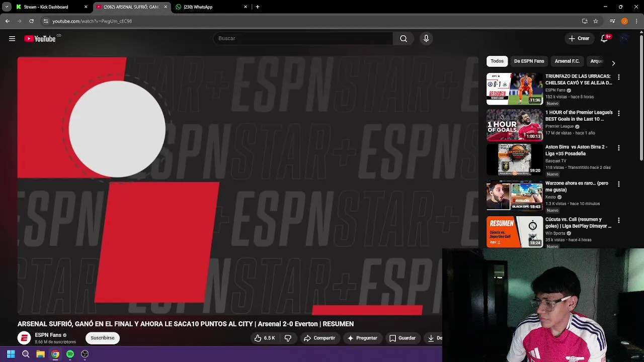The height and width of the screenshot is (362, 644).
Task: Open the tab search dropdown in Chrome
Action: coord(7,7)
